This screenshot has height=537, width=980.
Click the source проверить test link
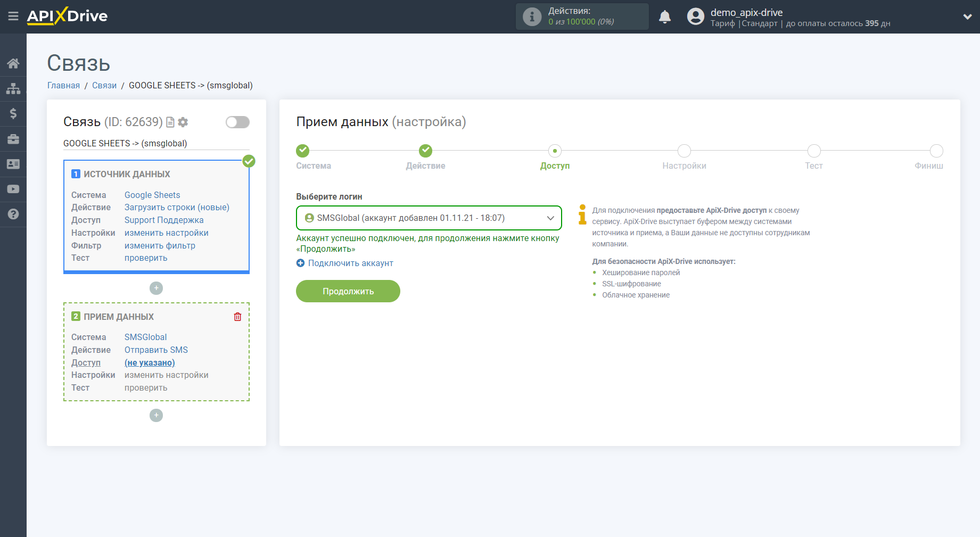[x=146, y=258]
